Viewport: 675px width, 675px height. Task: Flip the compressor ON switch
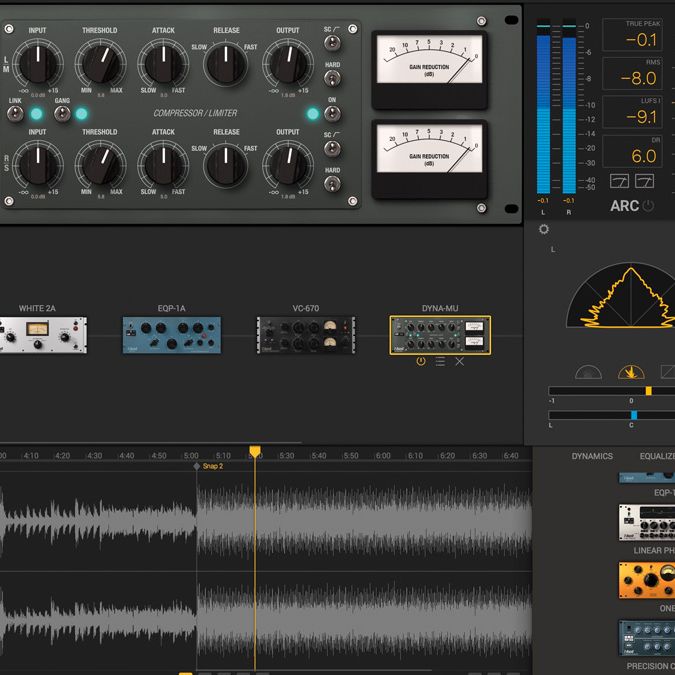pyautogui.click(x=332, y=114)
